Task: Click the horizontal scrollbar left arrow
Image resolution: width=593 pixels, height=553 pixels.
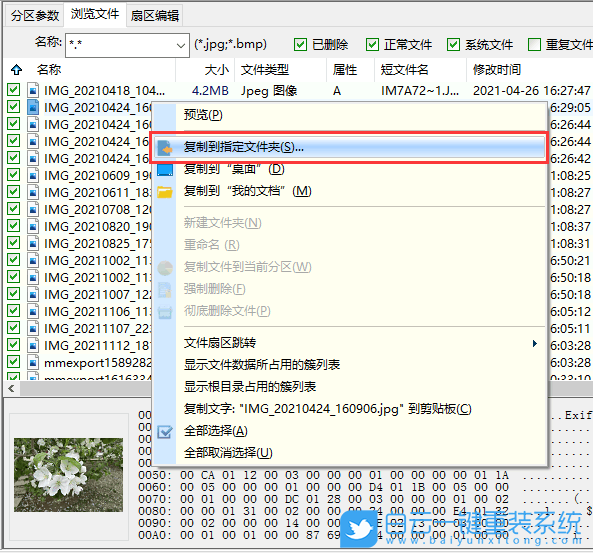Action: (11, 388)
